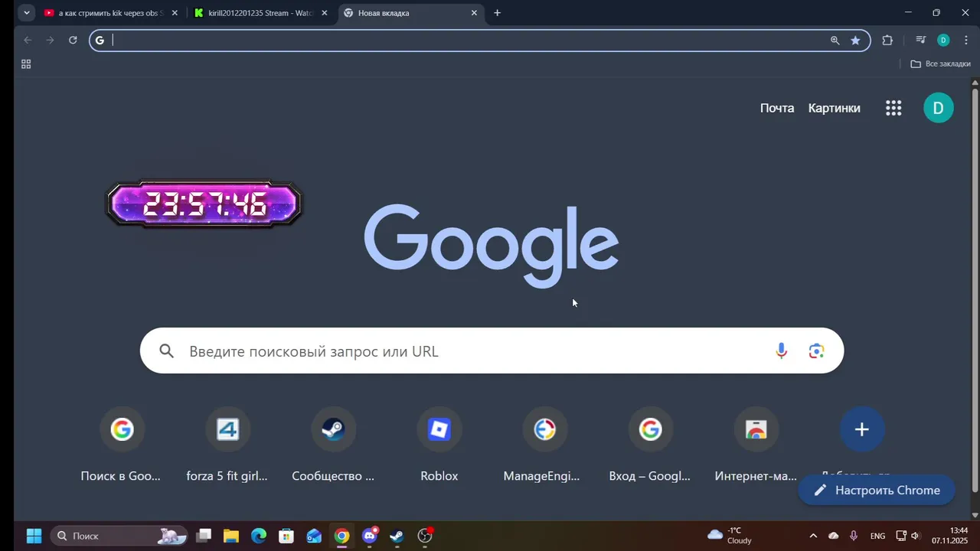980x551 pixels.
Task: Click the microphone tray icon
Action: pos(854,536)
